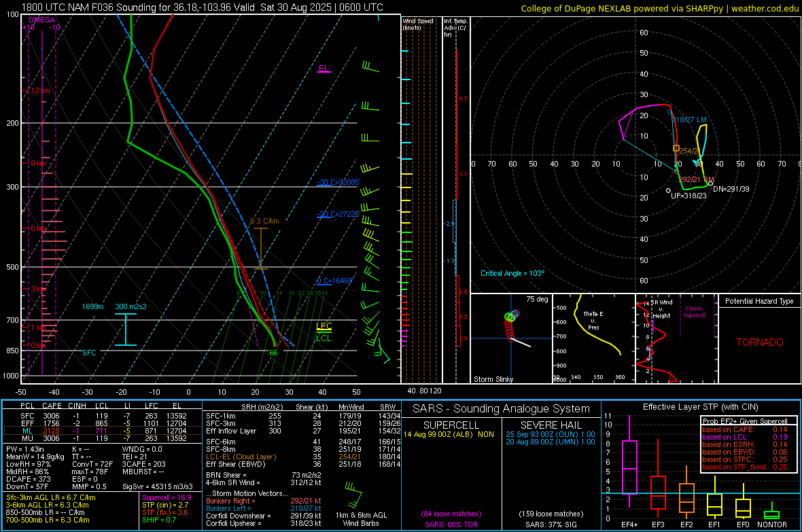Click the LCL-EL (Cloud Layer) row
The width and height of the screenshot is (802, 532).
303,457
